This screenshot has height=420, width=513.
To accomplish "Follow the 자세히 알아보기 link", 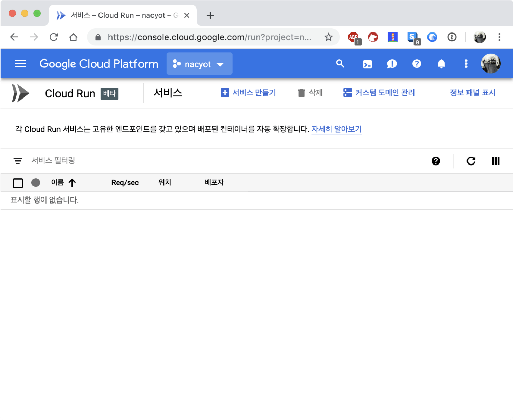I will (x=336, y=129).
